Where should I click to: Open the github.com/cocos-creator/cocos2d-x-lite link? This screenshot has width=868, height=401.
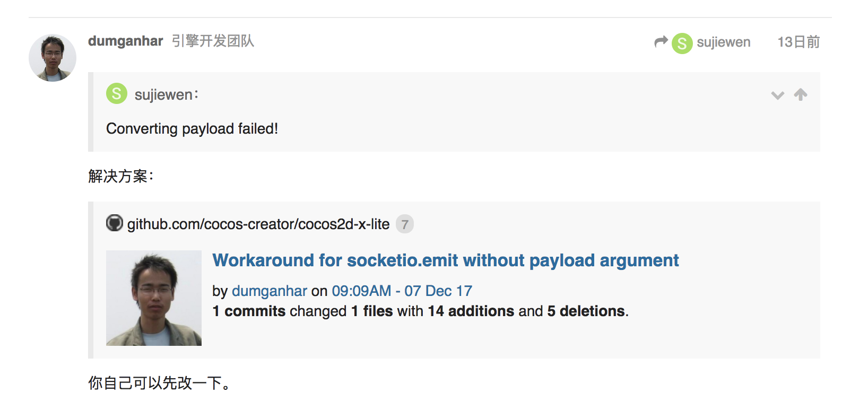[x=258, y=224]
